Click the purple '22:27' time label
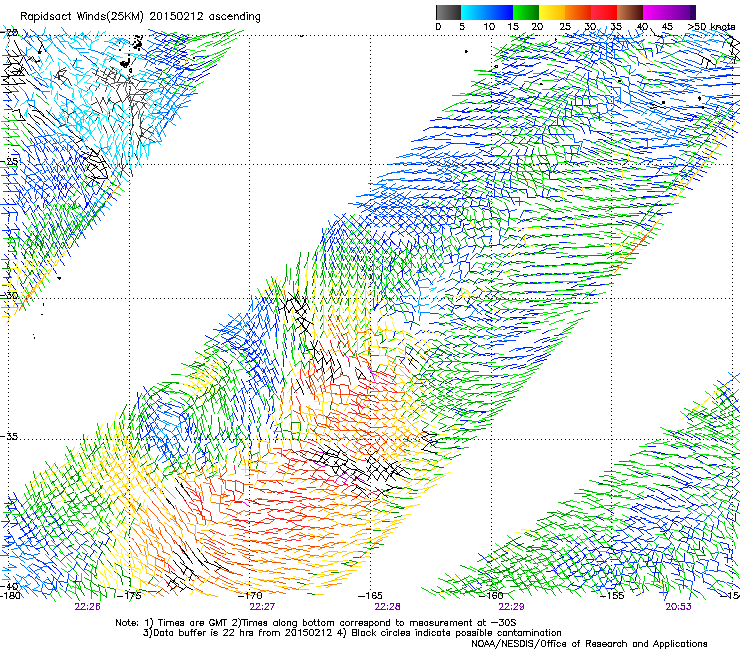This screenshot has height=650, width=740. pyautogui.click(x=262, y=607)
